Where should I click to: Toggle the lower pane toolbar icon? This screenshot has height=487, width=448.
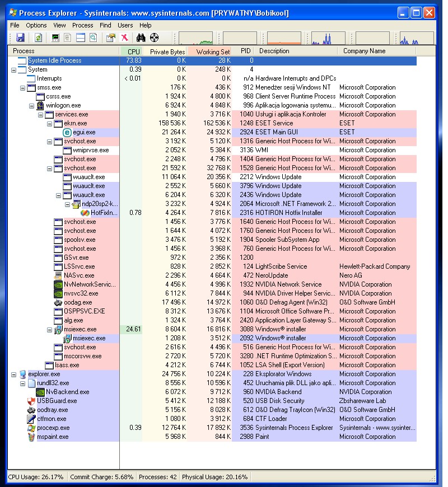coord(81,38)
